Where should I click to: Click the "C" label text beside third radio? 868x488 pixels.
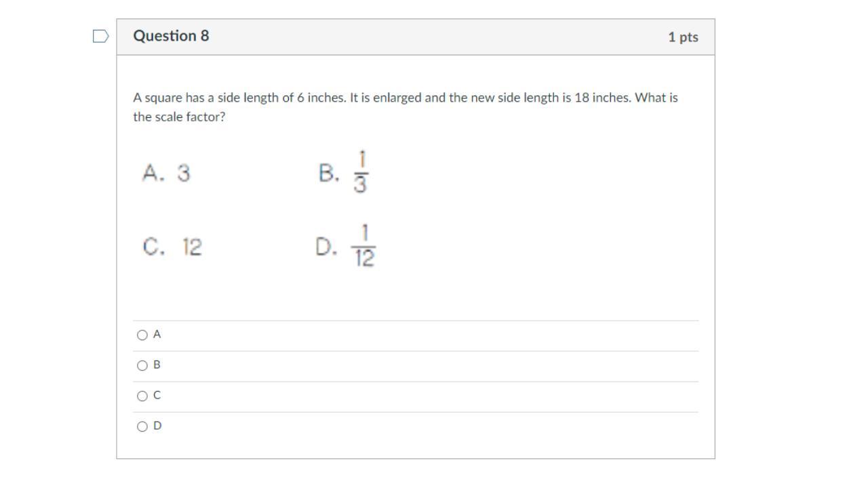tap(157, 395)
